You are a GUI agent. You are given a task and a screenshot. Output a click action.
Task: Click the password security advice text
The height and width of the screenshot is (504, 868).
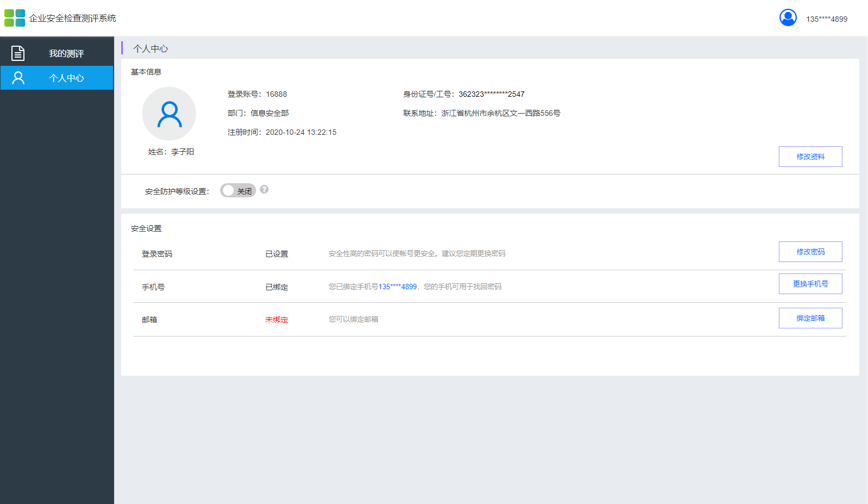pyautogui.click(x=417, y=253)
